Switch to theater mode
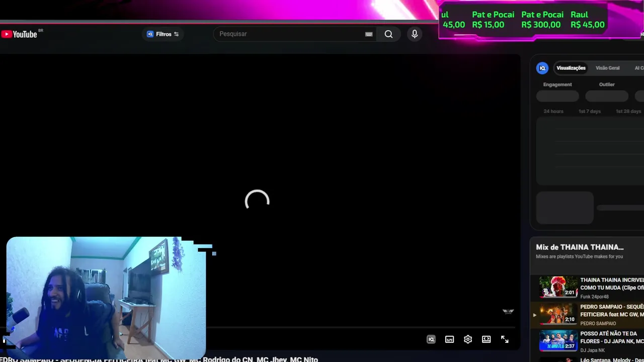 coord(486,339)
